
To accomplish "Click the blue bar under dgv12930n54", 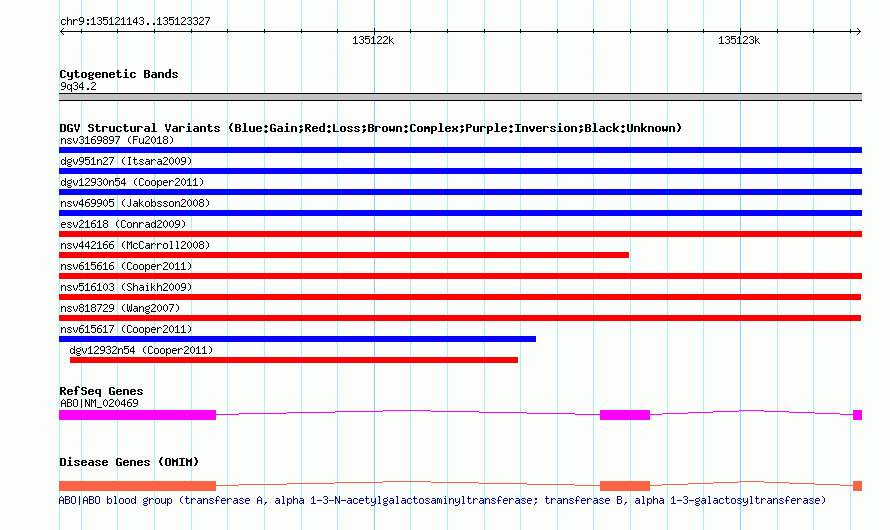I will point(460,192).
